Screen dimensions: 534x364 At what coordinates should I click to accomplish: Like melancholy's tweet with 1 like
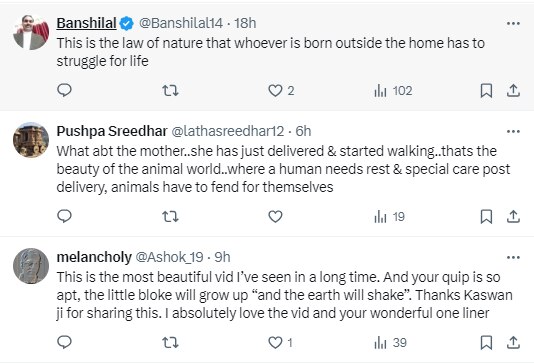tap(280, 343)
